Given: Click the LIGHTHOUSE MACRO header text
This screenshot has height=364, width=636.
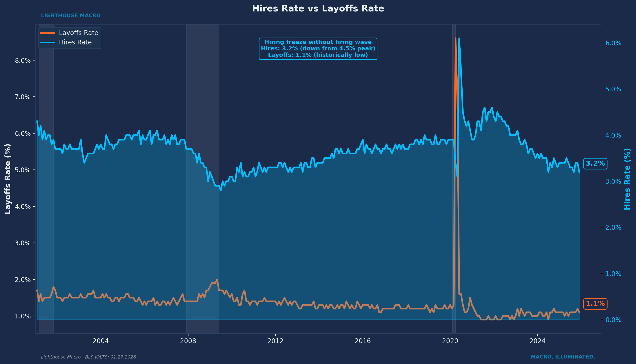Looking at the screenshot, I should 71,16.
